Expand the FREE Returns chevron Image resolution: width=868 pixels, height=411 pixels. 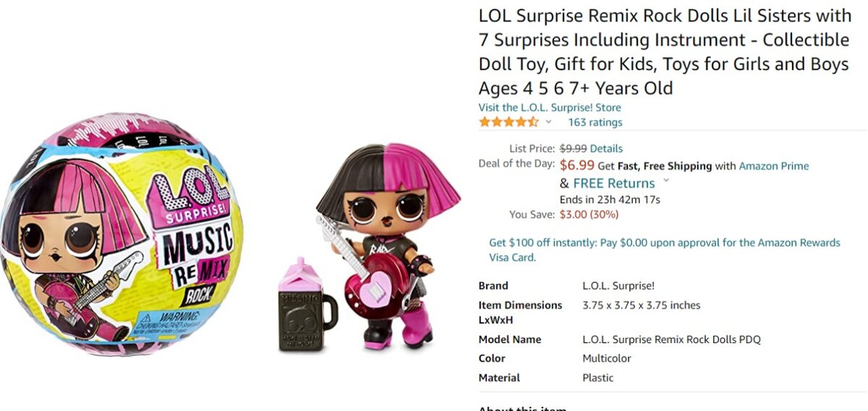coord(665,181)
